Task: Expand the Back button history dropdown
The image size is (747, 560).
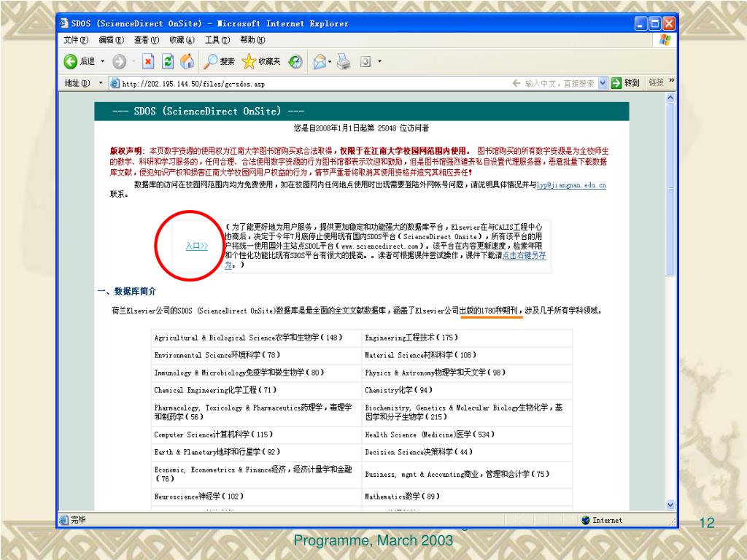Action: tap(102, 61)
